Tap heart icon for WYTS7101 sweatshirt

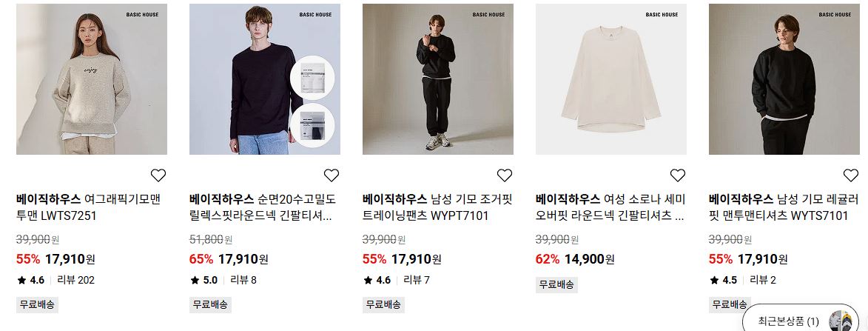[851, 175]
